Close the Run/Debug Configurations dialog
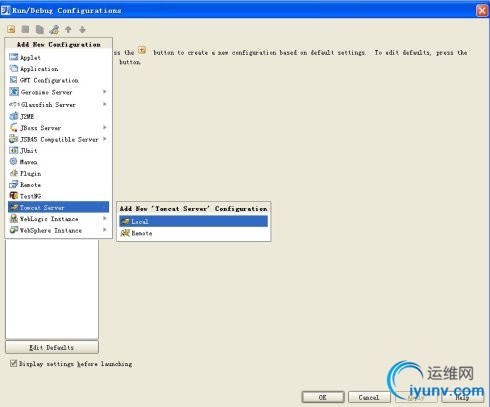The height and width of the screenshot is (407, 490). tap(482, 11)
